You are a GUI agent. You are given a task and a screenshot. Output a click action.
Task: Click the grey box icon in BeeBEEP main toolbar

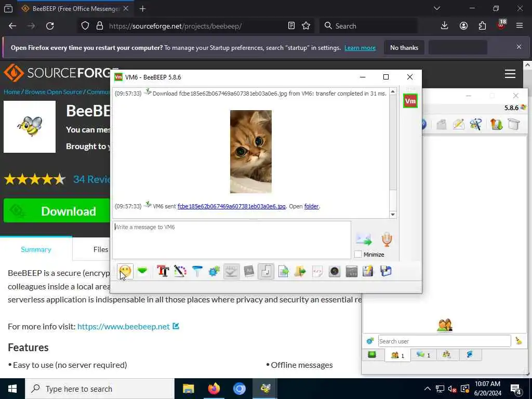pyautogui.click(x=442, y=124)
